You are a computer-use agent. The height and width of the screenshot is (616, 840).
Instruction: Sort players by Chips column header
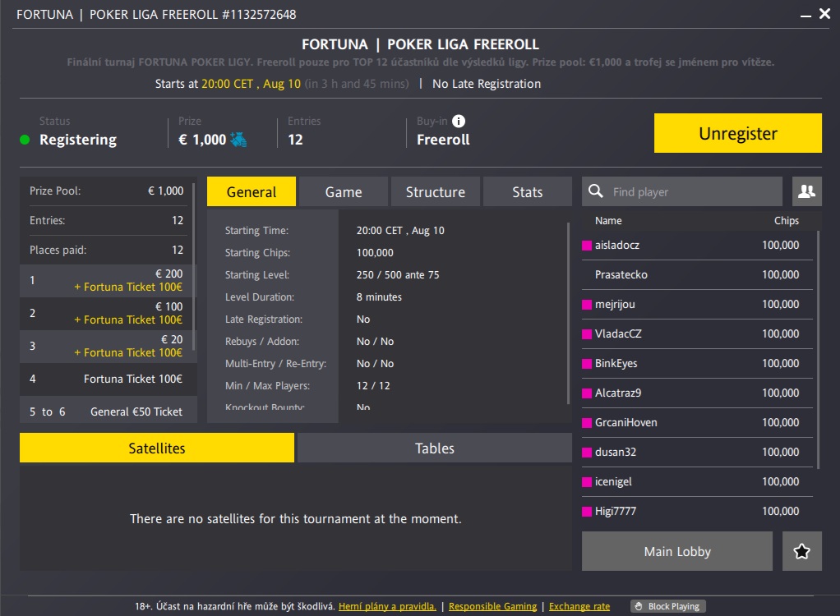tap(786, 220)
